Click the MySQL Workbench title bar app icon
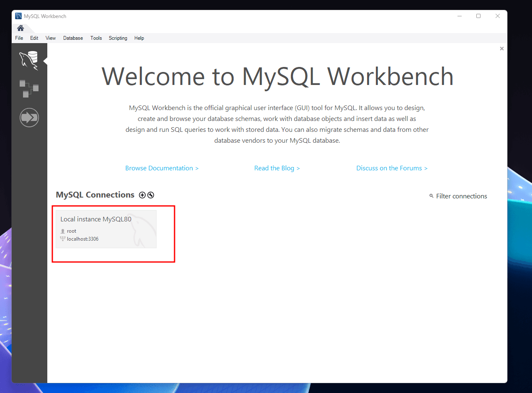This screenshot has width=532, height=393. [x=18, y=16]
